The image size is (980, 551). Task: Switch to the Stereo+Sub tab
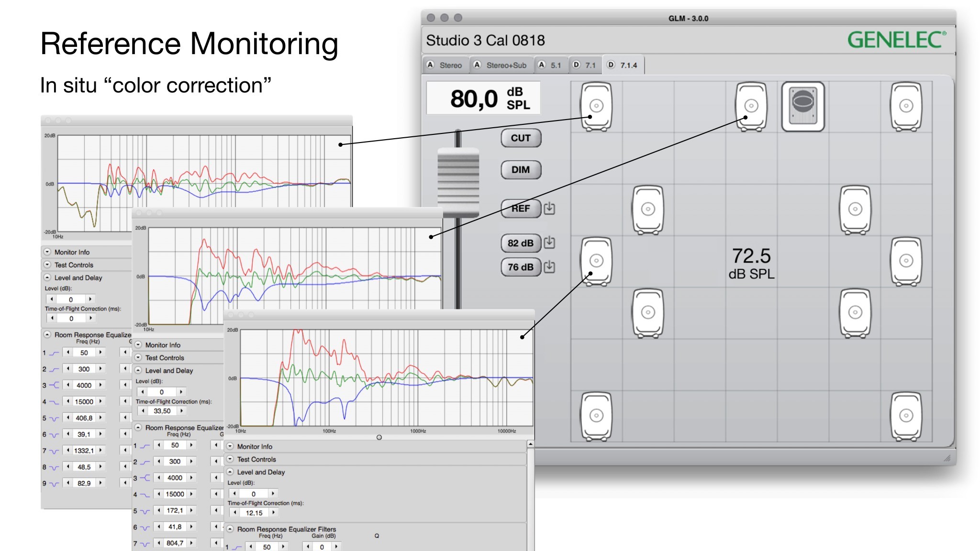(501, 65)
